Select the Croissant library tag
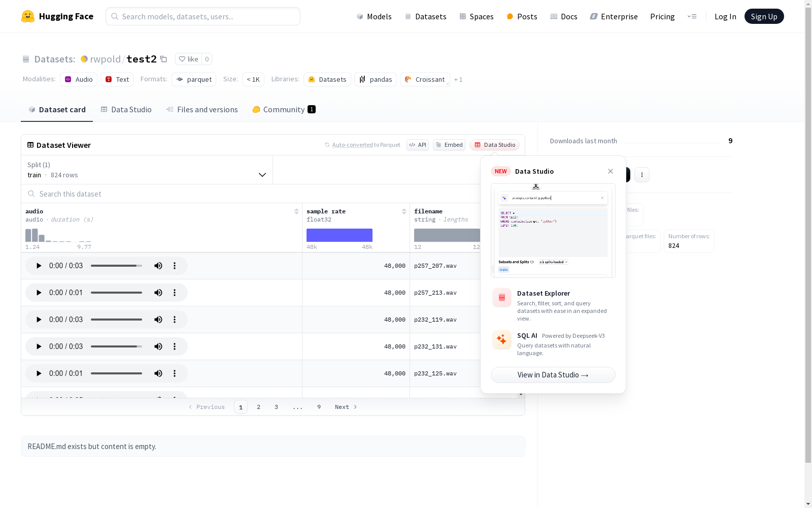 coord(425,79)
